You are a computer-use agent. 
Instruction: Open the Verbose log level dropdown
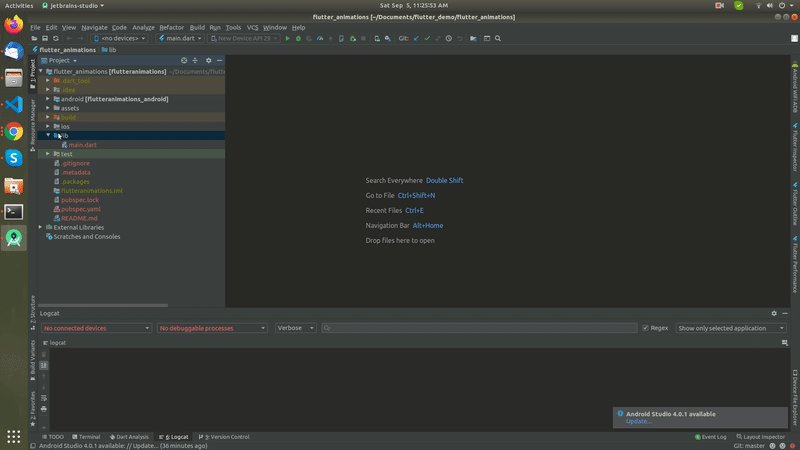click(295, 328)
